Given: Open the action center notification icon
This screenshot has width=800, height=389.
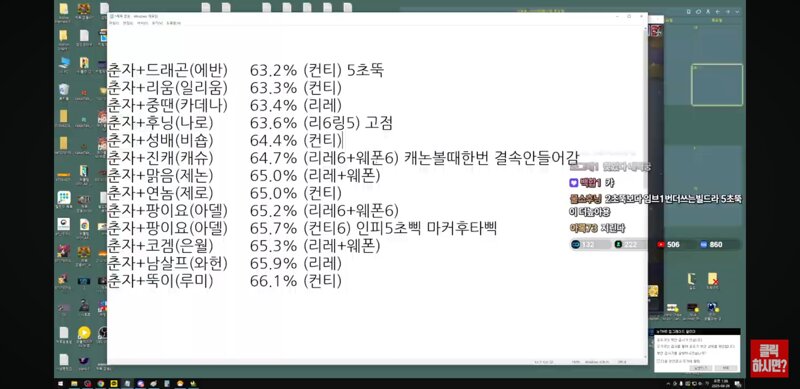Looking at the screenshot, I should click(x=737, y=384).
